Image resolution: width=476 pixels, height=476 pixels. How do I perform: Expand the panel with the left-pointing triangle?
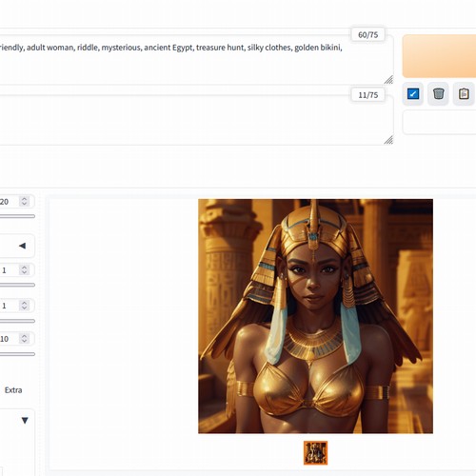point(22,246)
